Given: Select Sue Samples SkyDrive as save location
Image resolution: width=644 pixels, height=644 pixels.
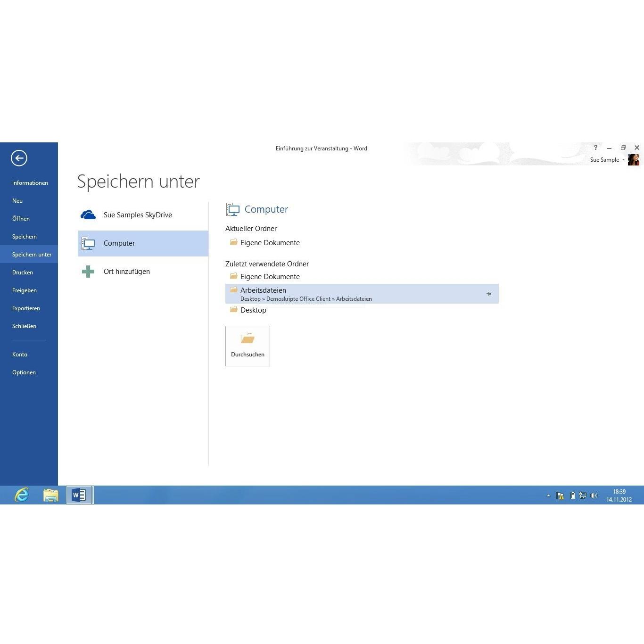Looking at the screenshot, I should click(143, 215).
